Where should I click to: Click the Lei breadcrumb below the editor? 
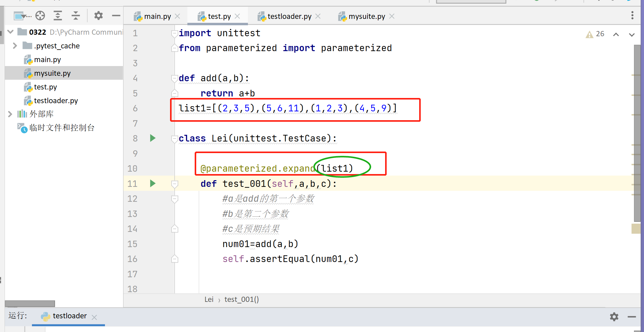[x=209, y=299]
